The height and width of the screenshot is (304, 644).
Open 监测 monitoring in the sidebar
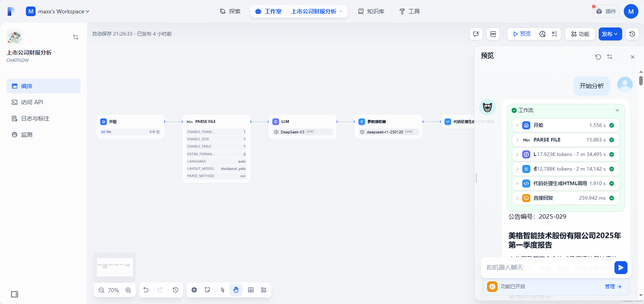pos(43,135)
